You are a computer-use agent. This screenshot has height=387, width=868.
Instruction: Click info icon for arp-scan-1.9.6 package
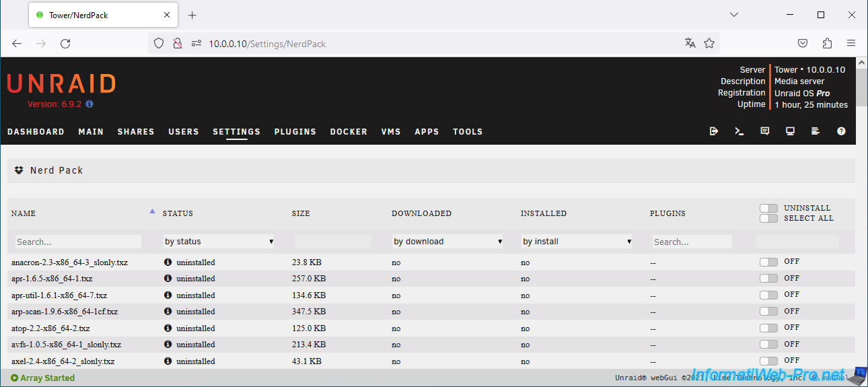click(x=168, y=312)
